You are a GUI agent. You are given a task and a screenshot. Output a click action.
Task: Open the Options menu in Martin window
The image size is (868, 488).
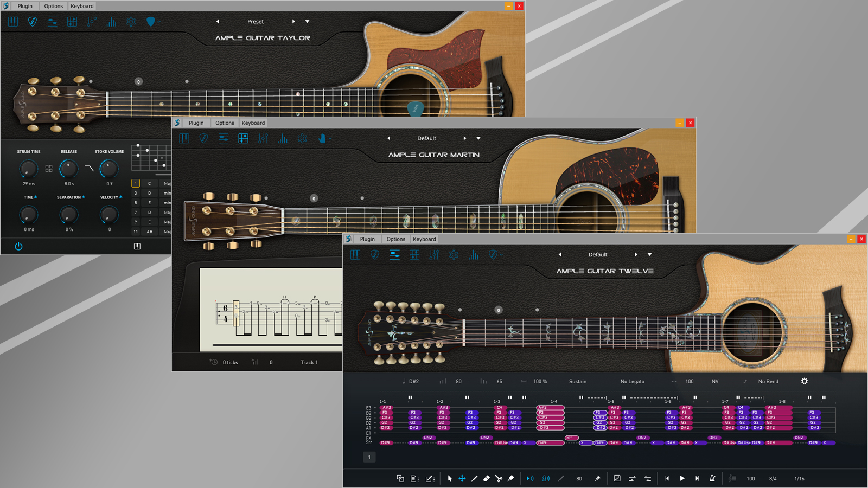point(225,123)
